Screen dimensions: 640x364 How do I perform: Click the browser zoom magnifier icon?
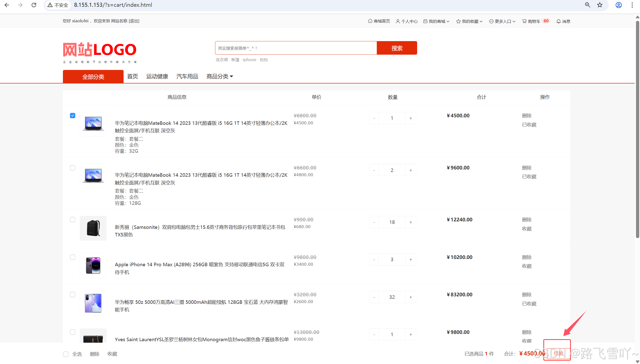pos(588,5)
